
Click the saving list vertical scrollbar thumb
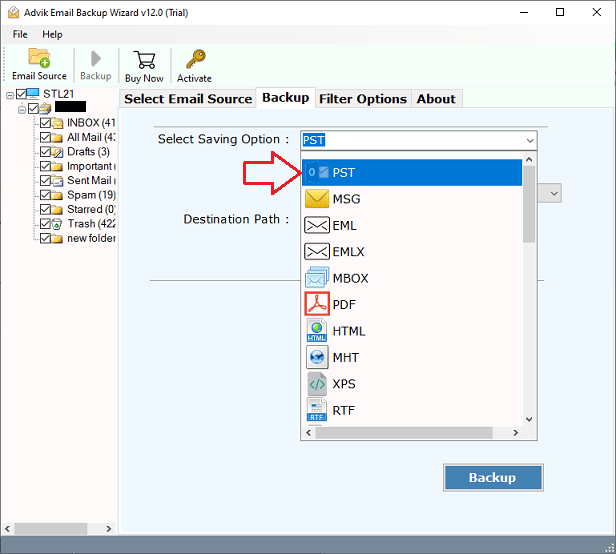[529, 204]
